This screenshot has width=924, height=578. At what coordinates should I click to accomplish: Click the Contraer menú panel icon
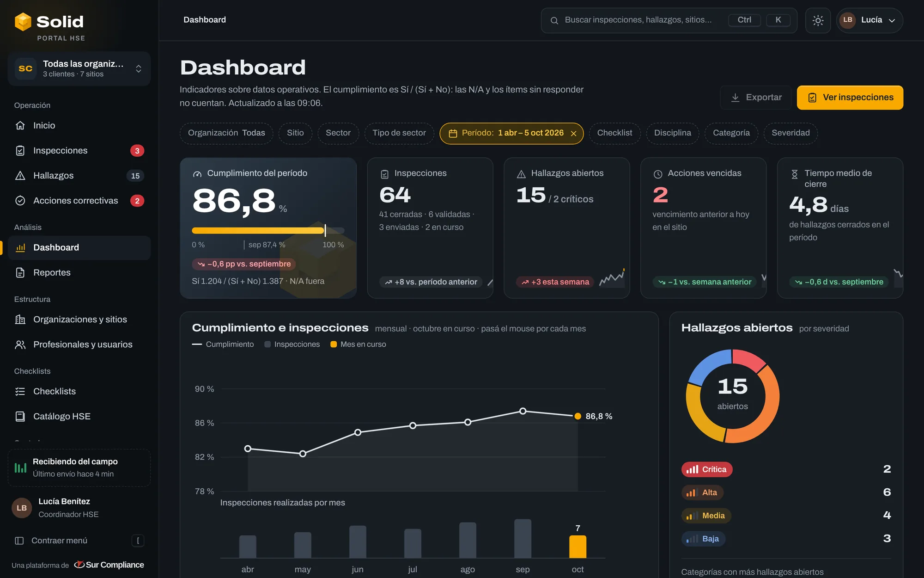coord(19,541)
